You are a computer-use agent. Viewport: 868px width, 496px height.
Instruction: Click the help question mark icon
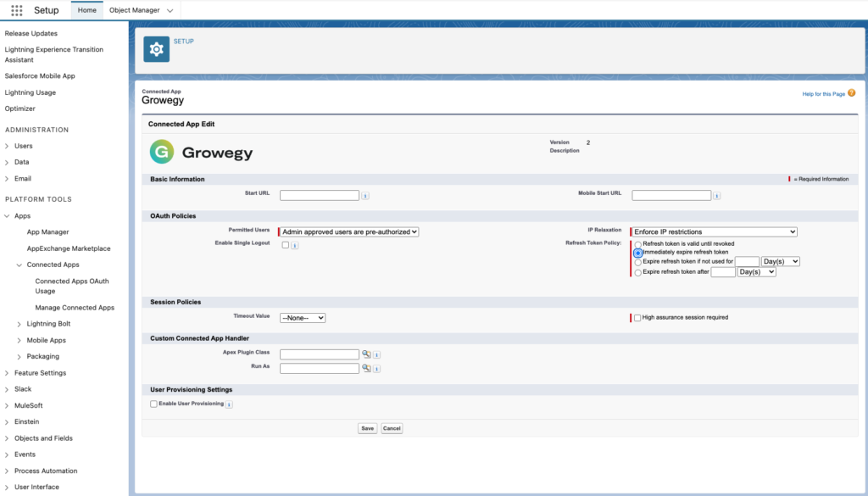851,93
